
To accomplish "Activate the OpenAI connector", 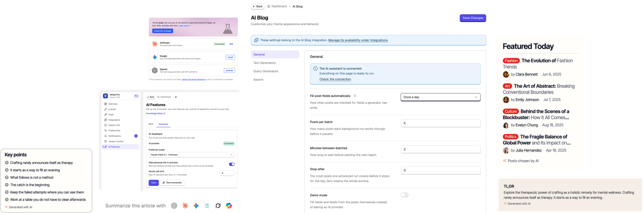I will point(229,70).
